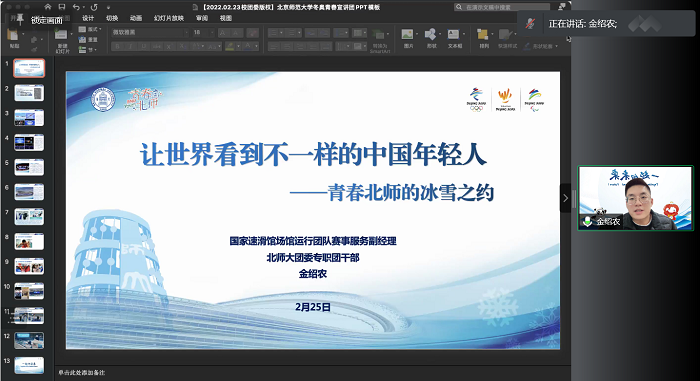Click the font color A swatch

pos(248,46)
